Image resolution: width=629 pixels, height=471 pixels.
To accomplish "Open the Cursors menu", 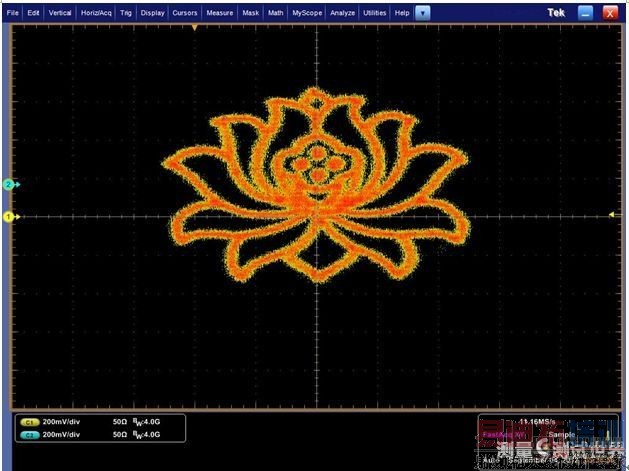I will [185, 13].
